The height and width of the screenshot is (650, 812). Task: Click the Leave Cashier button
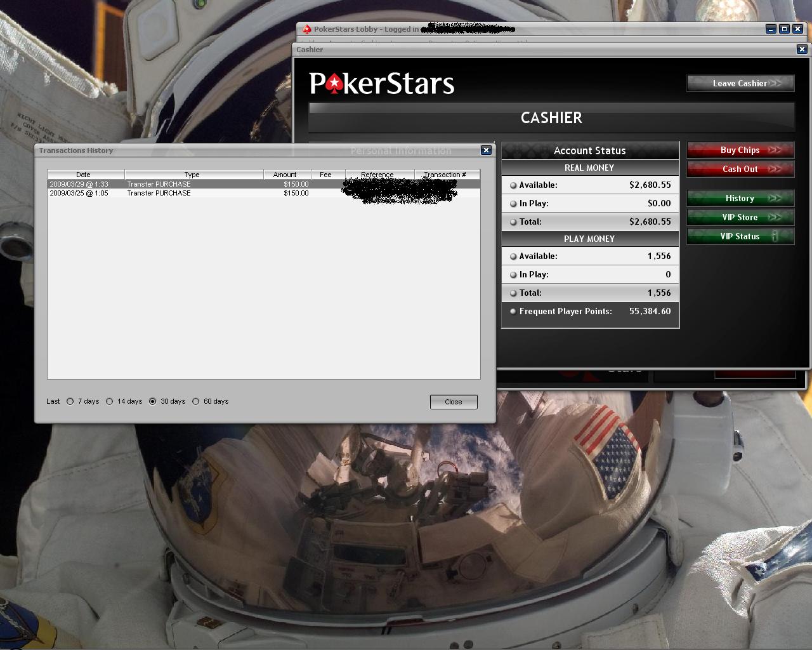click(740, 83)
